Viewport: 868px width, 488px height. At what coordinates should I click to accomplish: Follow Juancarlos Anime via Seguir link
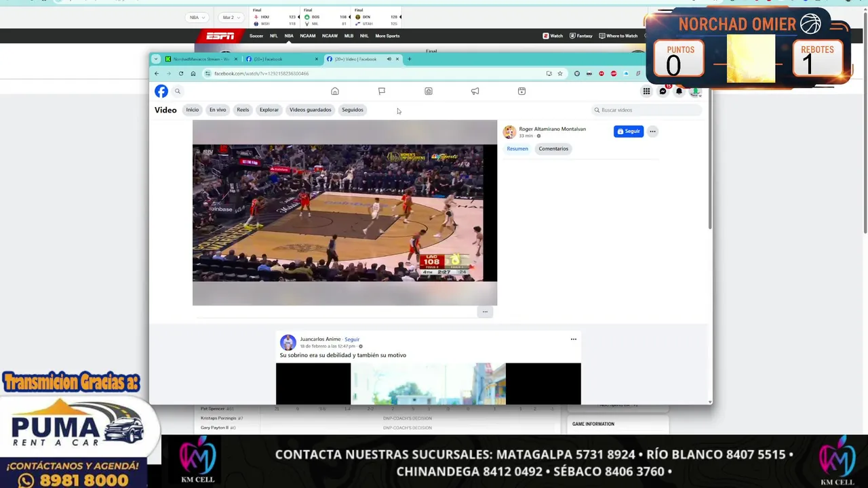point(352,339)
